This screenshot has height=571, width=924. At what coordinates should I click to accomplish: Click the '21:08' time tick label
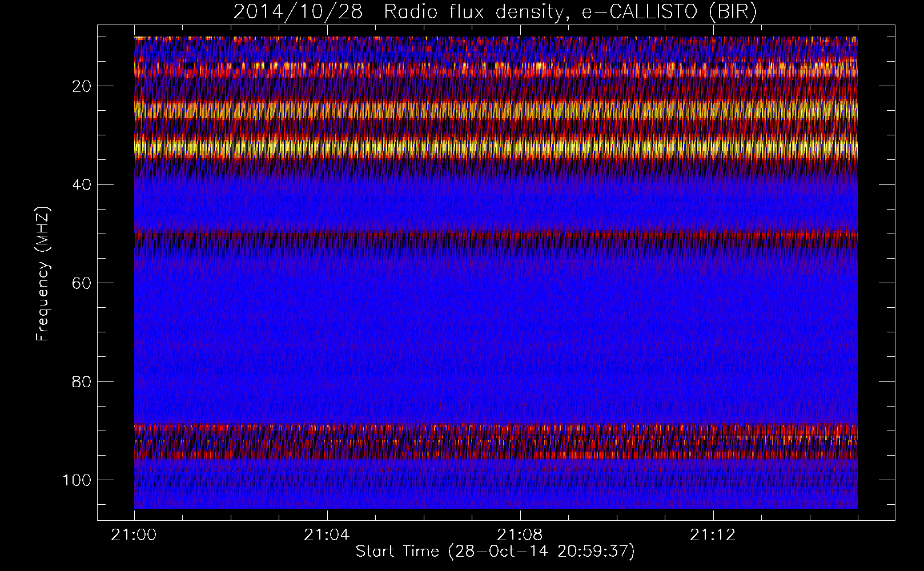520,535
